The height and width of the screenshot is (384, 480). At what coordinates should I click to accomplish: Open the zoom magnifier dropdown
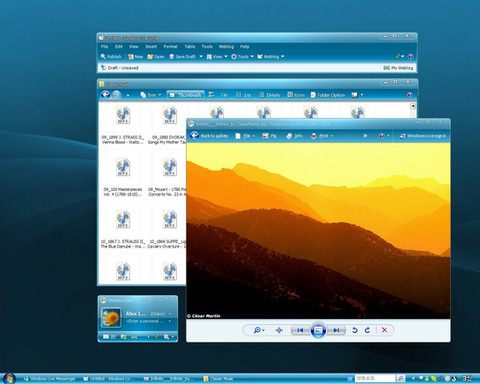(259, 330)
